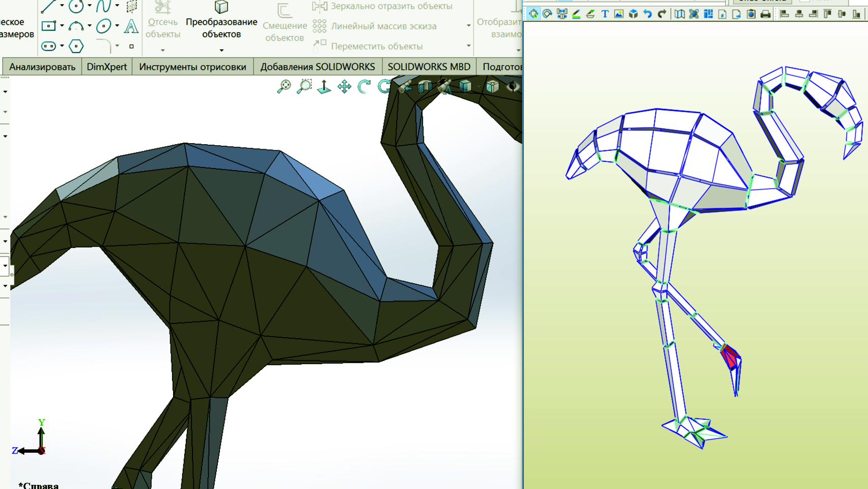Click Смещение объектов button
This screenshot has height=489, width=868.
pos(285,23)
